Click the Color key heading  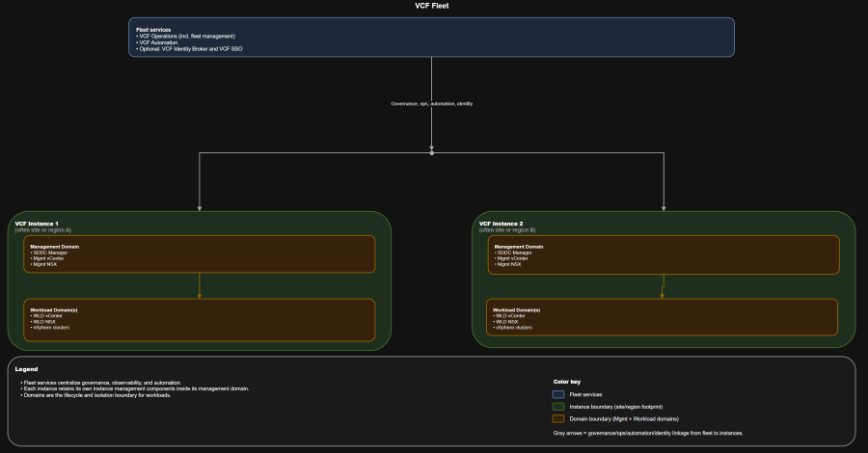coord(567,382)
